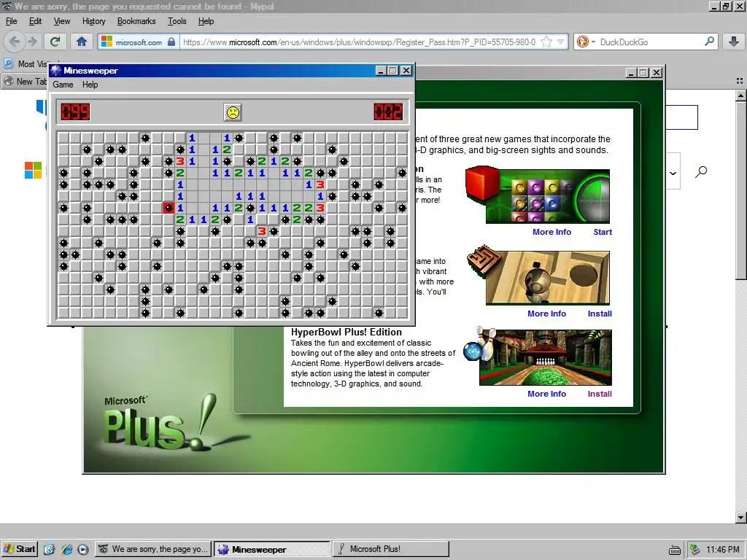Screen dimensions: 747x560
Task: Click the URL address field
Action: (359, 42)
